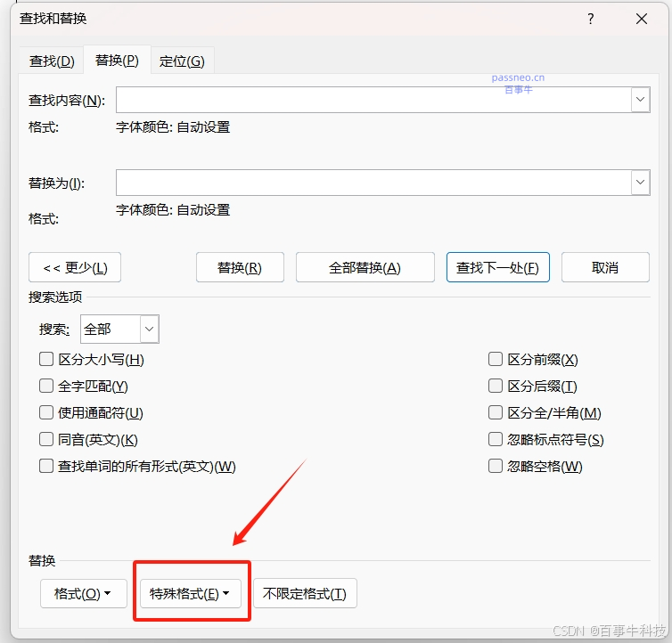Open the help question mark icon
This screenshot has height=643, width=672.
click(x=591, y=19)
